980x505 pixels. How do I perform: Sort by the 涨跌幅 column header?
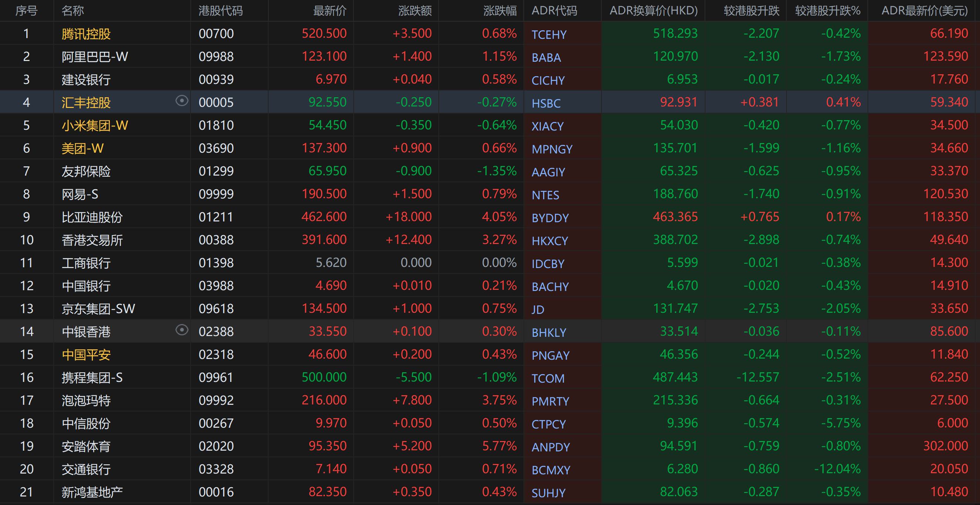pyautogui.click(x=500, y=11)
